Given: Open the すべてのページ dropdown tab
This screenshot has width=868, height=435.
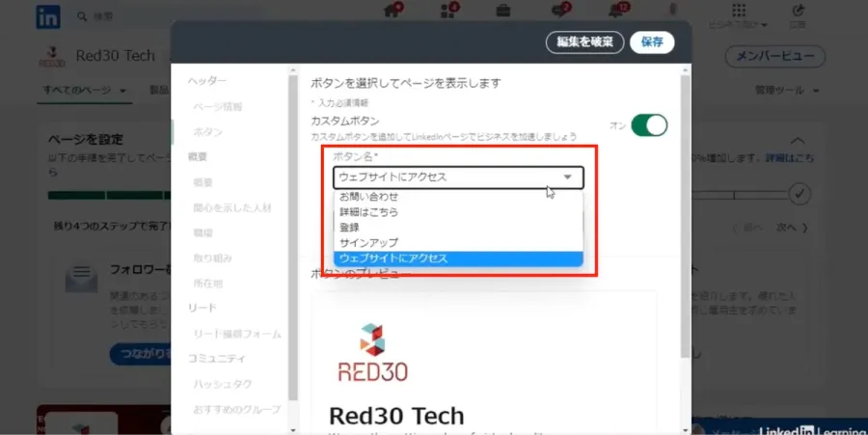Looking at the screenshot, I should 85,91.
